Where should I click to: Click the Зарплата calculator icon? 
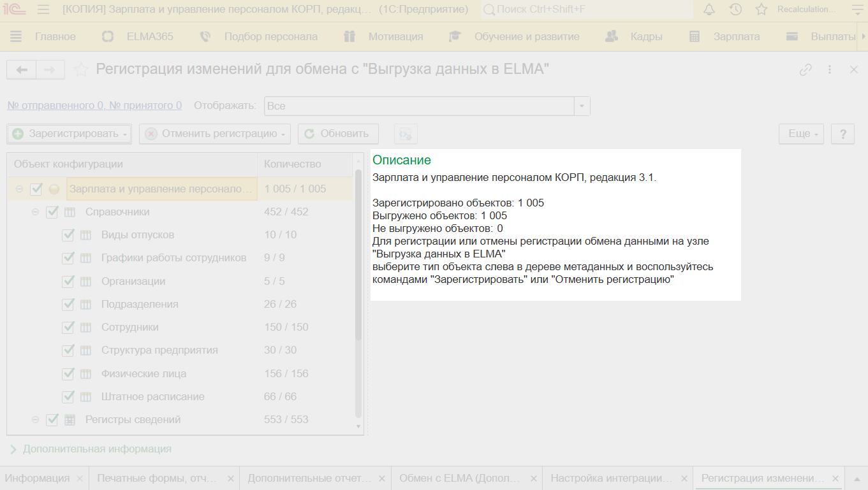pyautogui.click(x=695, y=37)
